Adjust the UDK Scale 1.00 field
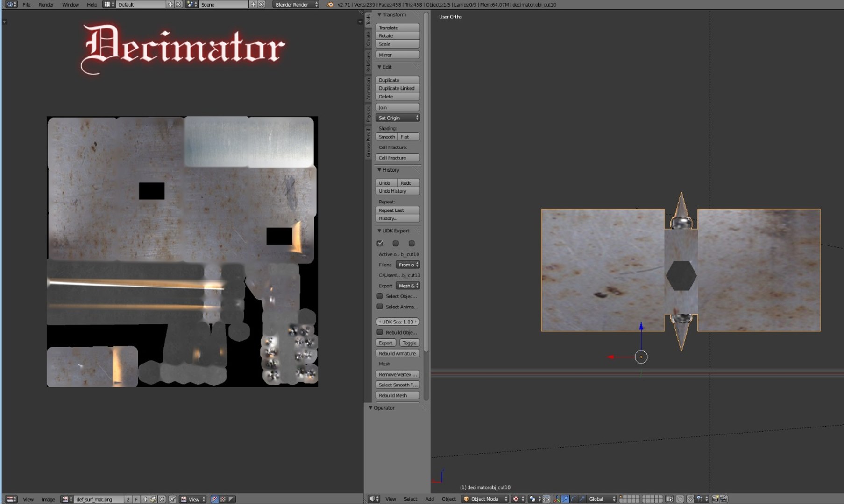The width and height of the screenshot is (844, 504). [x=397, y=322]
